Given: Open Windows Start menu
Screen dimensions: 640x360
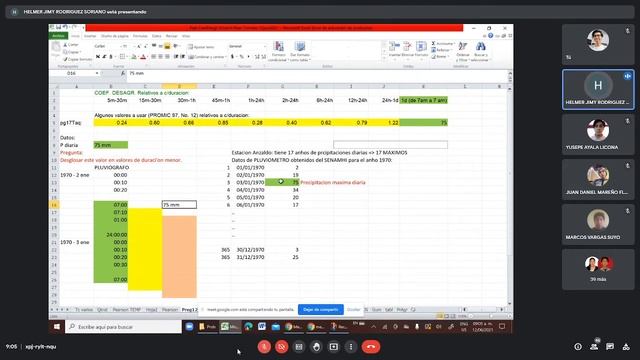Looking at the screenshot, I should pyautogui.click(x=57, y=327).
